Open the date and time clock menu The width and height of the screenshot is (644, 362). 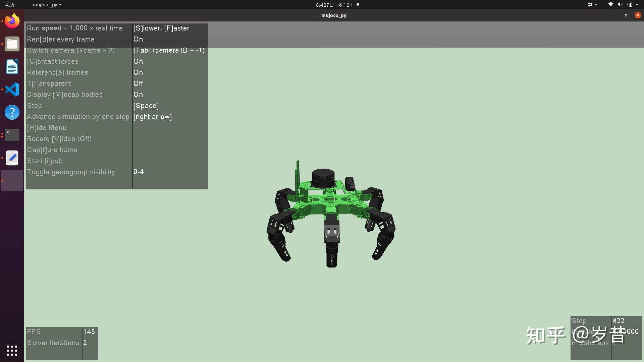click(334, 5)
